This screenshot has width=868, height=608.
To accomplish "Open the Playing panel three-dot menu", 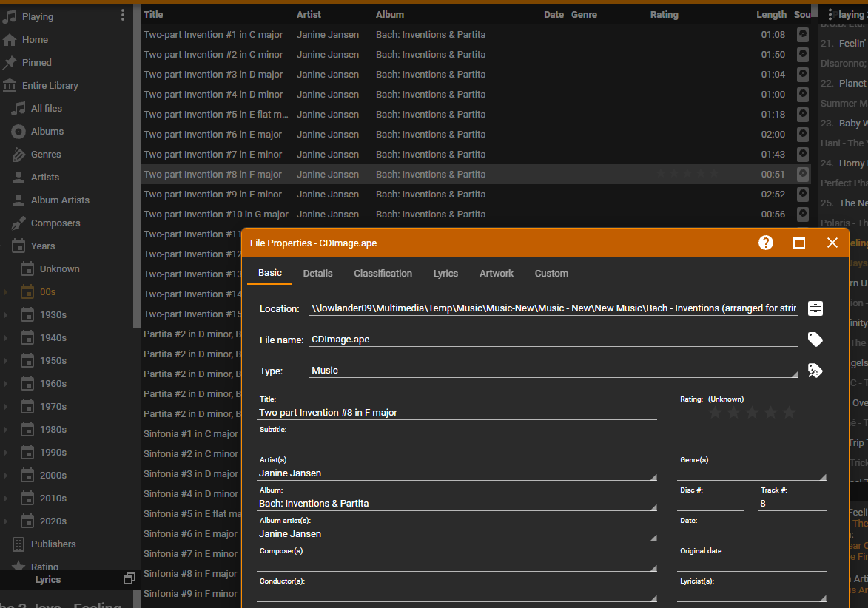I will (x=122, y=16).
